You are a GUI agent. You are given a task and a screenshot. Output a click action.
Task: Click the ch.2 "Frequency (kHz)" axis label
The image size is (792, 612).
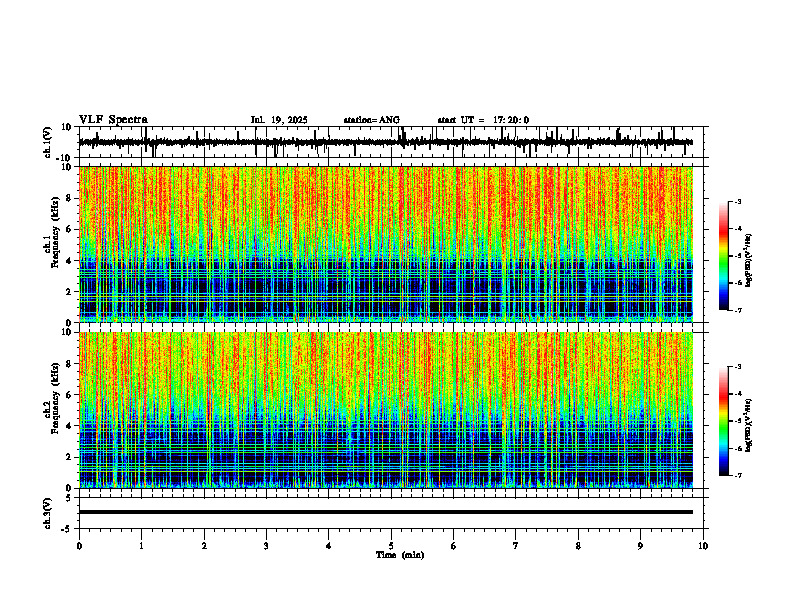coord(55,399)
